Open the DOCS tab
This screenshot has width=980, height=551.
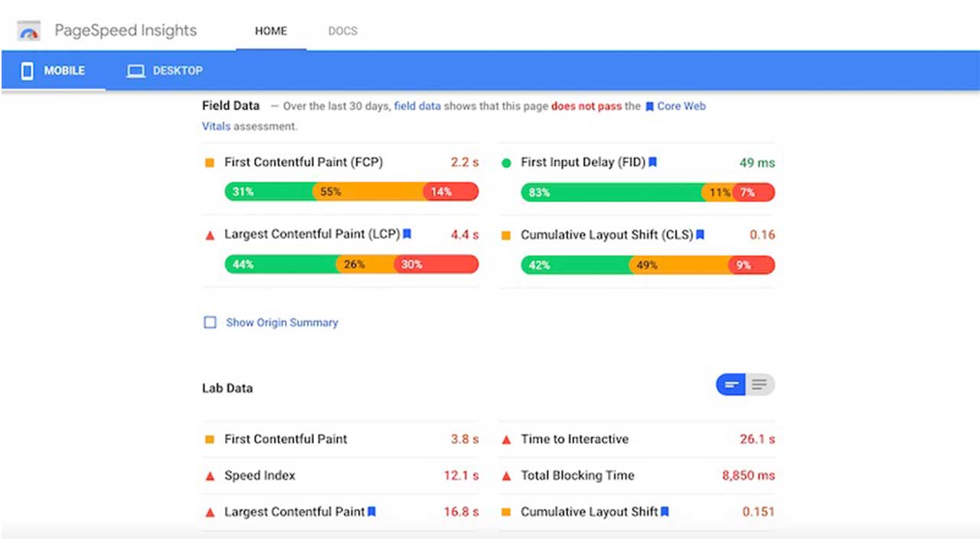[343, 31]
